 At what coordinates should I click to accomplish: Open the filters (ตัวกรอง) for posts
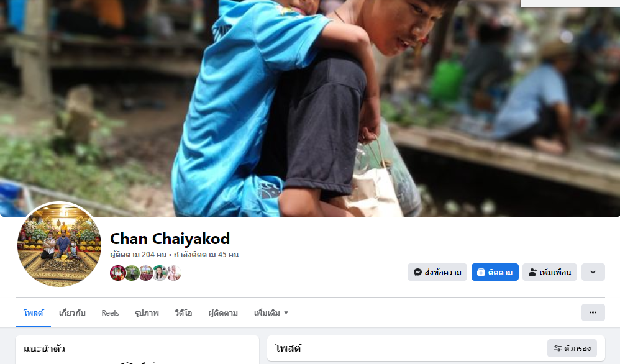572,348
